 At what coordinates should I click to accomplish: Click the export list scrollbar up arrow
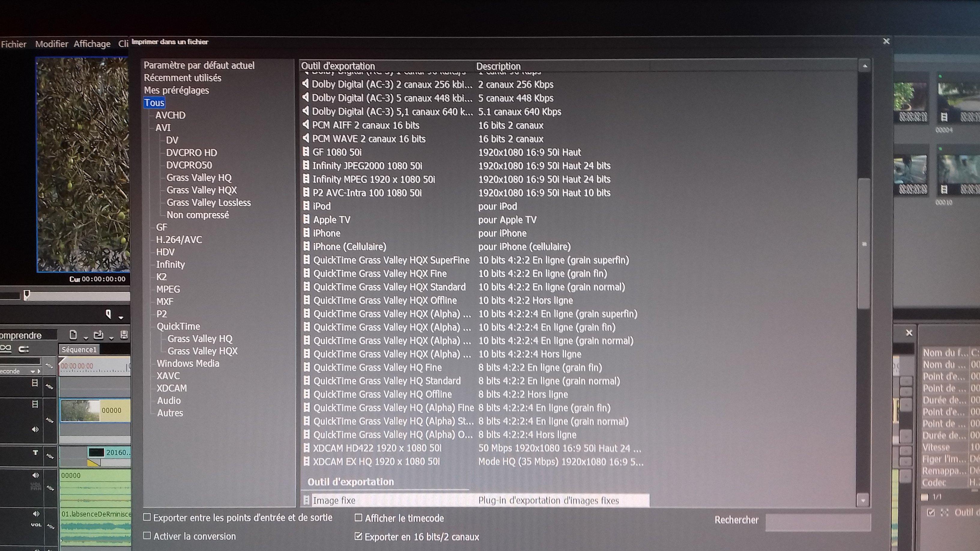865,66
